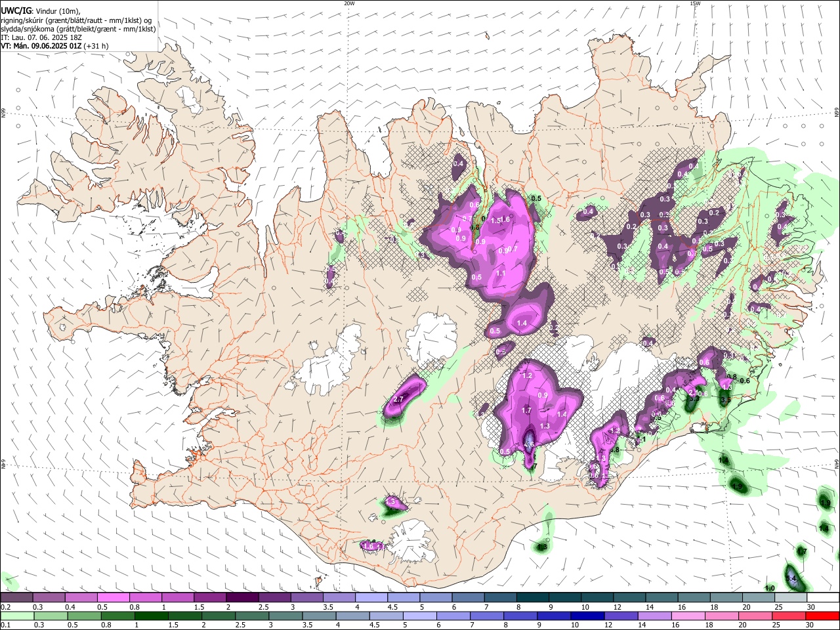Click the 'IT: Lau. 07. 06. 2025 18Z' line
Viewport: 840px width, 630px height.
pos(41,37)
